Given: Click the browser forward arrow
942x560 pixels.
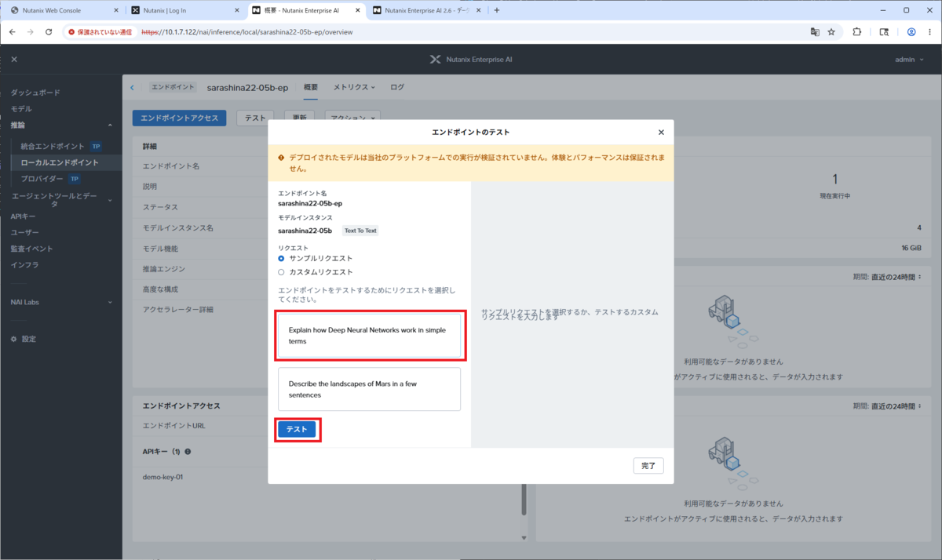Looking at the screenshot, I should click(x=31, y=32).
